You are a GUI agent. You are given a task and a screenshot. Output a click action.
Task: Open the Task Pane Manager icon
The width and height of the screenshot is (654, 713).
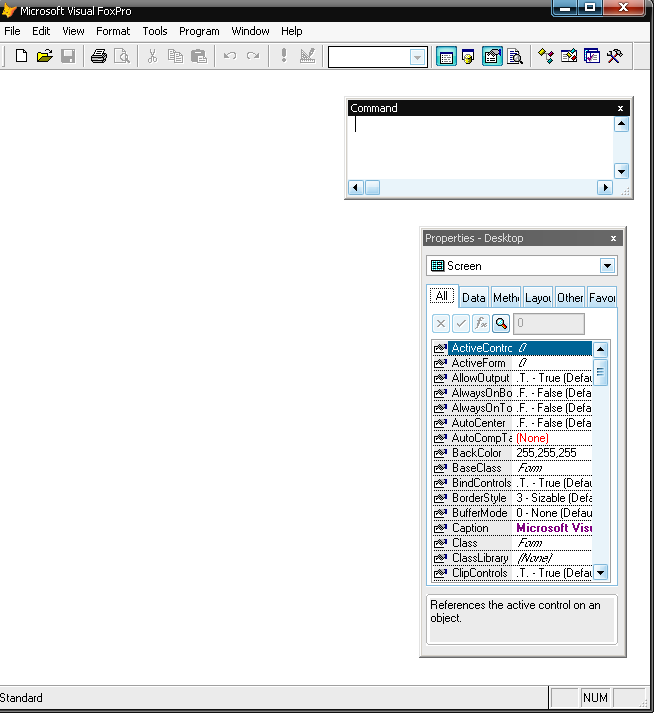click(592, 56)
